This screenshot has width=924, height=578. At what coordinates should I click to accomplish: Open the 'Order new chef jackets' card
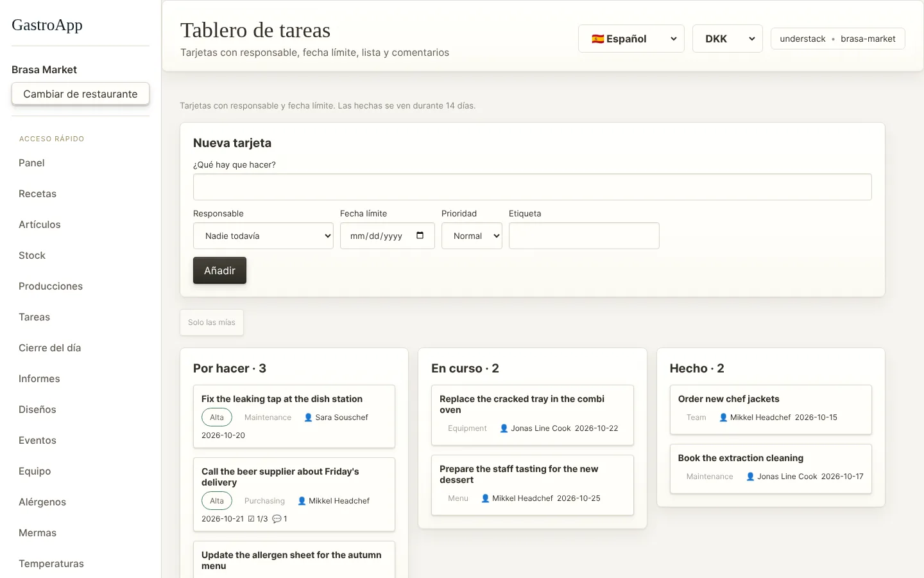click(771, 410)
